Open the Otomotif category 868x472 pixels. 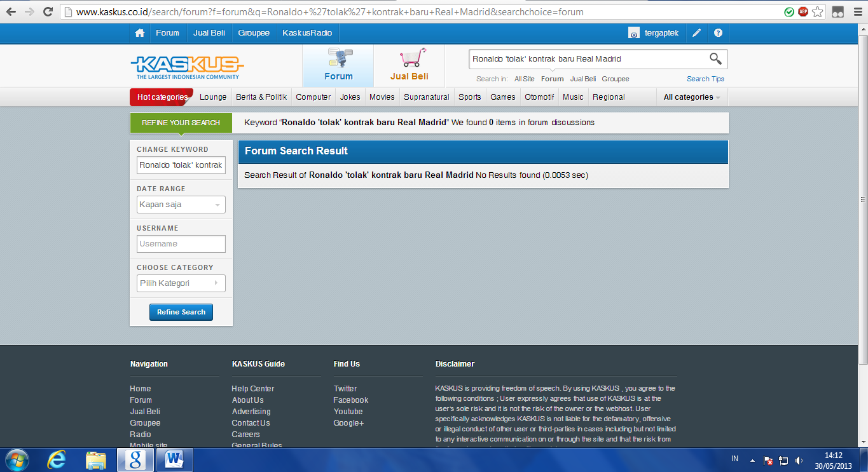coord(539,97)
